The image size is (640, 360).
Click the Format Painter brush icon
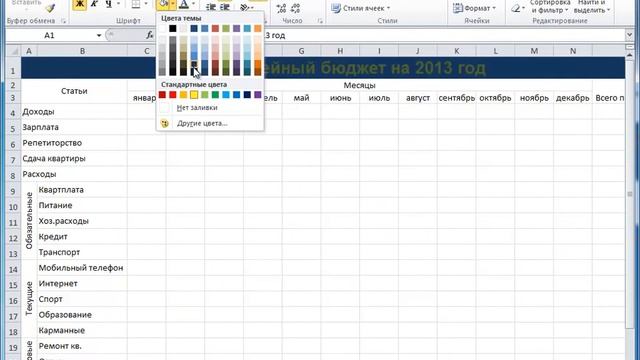(50, 8)
